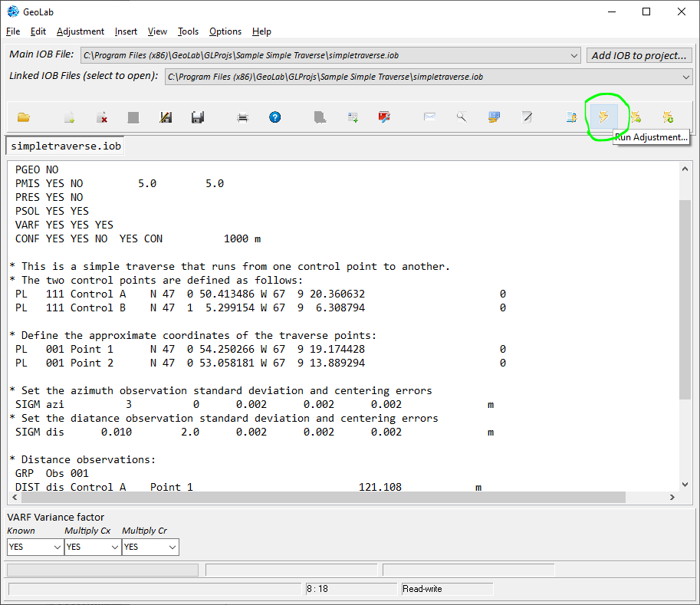Select the simpletraverse.iob tab
Viewport: 700px width, 605px height.
(66, 146)
